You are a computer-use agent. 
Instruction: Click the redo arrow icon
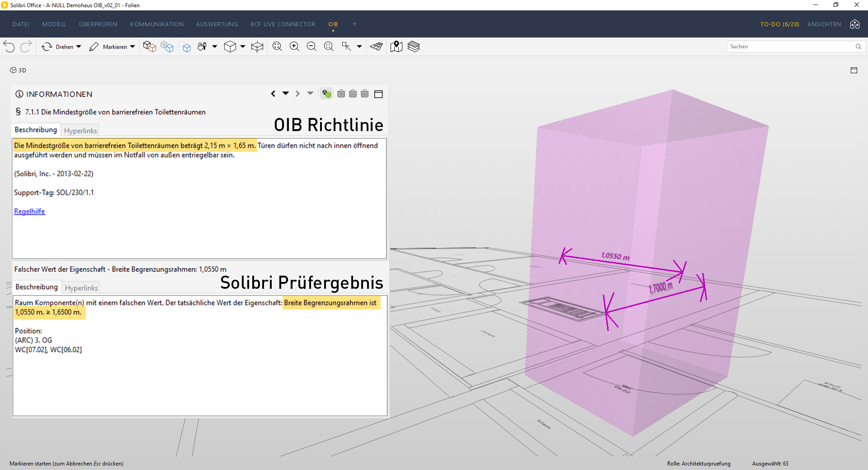26,47
